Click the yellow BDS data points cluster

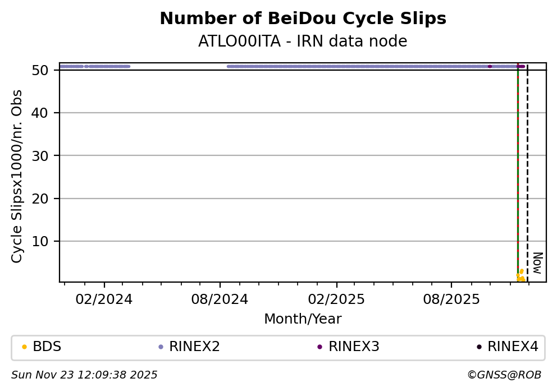(x=521, y=276)
